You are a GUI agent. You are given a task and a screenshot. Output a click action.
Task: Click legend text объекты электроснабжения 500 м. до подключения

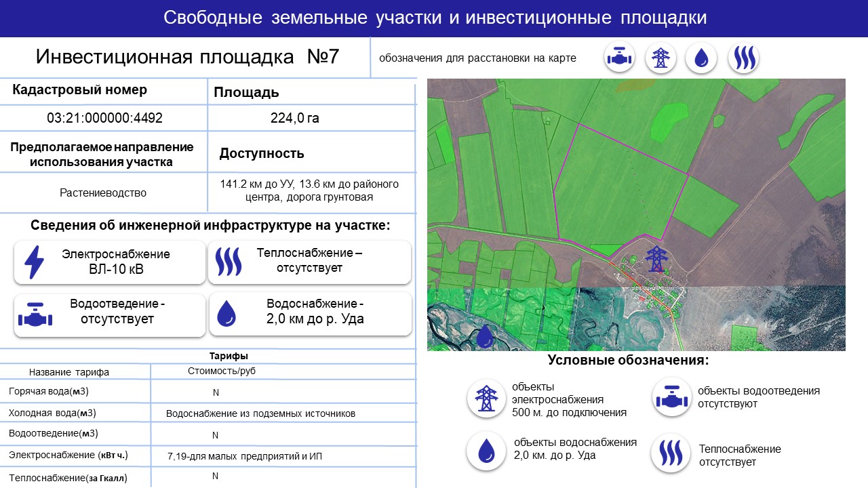pos(569,399)
